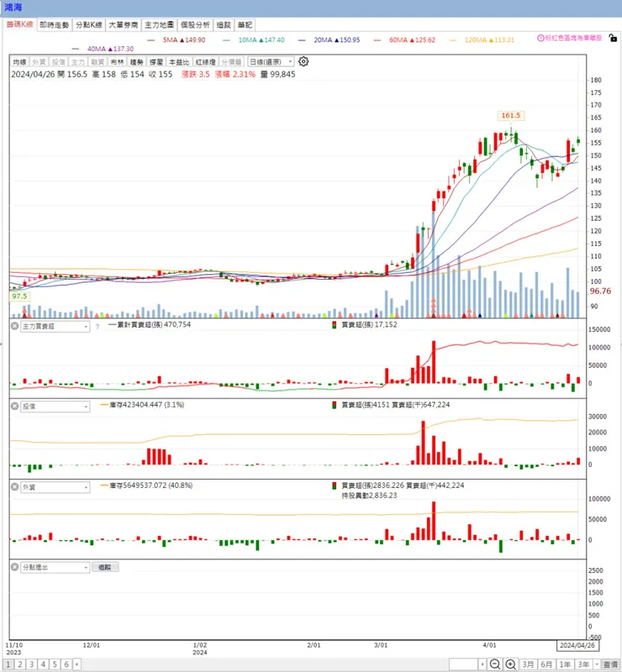Image resolution: width=622 pixels, height=672 pixels.
Task: Click the empty input field at bottom right
Action: (464, 664)
